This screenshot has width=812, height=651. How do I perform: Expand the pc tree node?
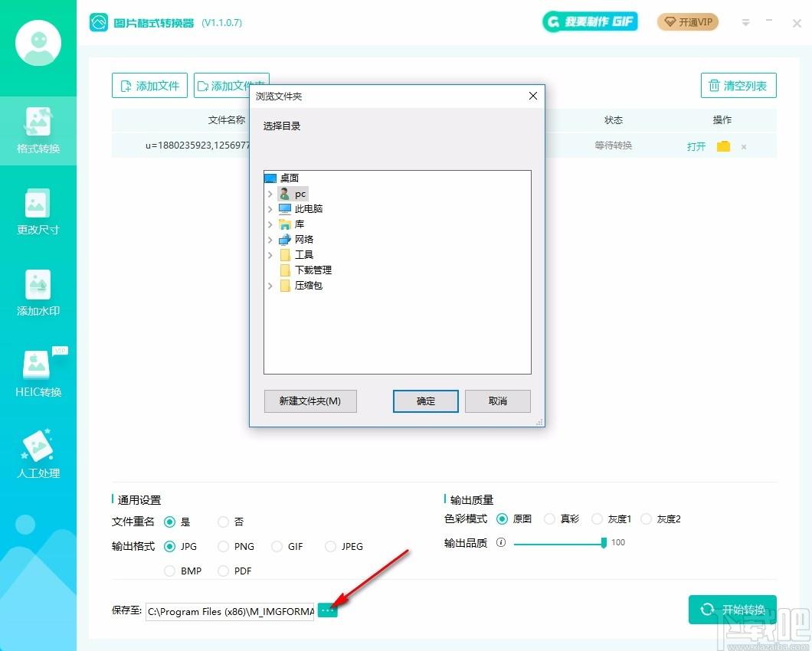coord(270,195)
